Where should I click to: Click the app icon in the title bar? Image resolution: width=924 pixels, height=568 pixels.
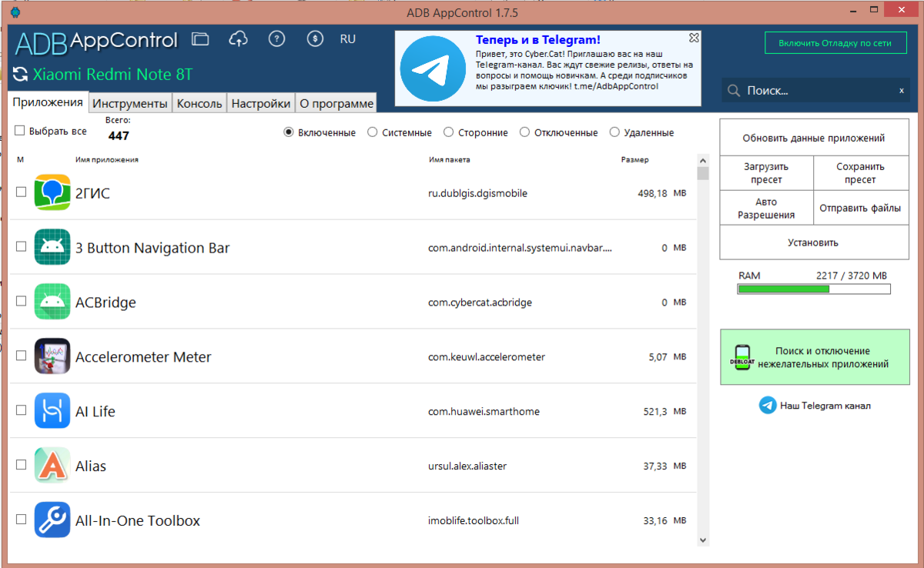(x=17, y=13)
